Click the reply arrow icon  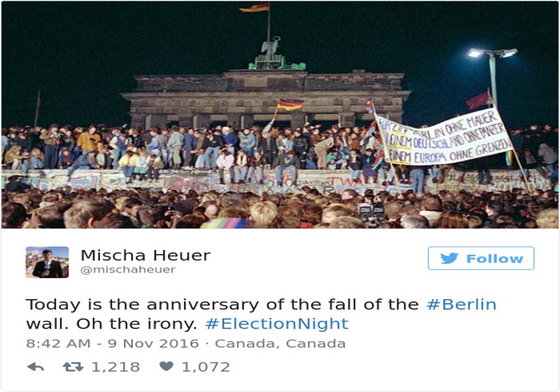35,367
